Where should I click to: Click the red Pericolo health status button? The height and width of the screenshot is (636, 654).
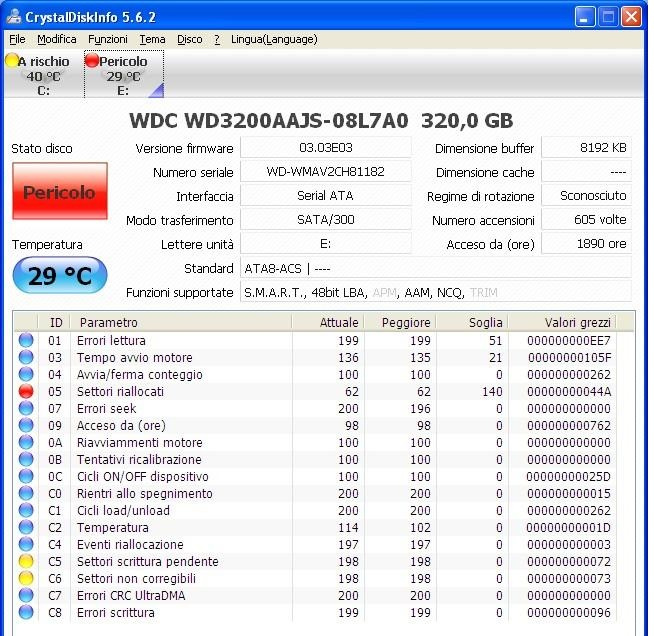pyautogui.click(x=60, y=191)
